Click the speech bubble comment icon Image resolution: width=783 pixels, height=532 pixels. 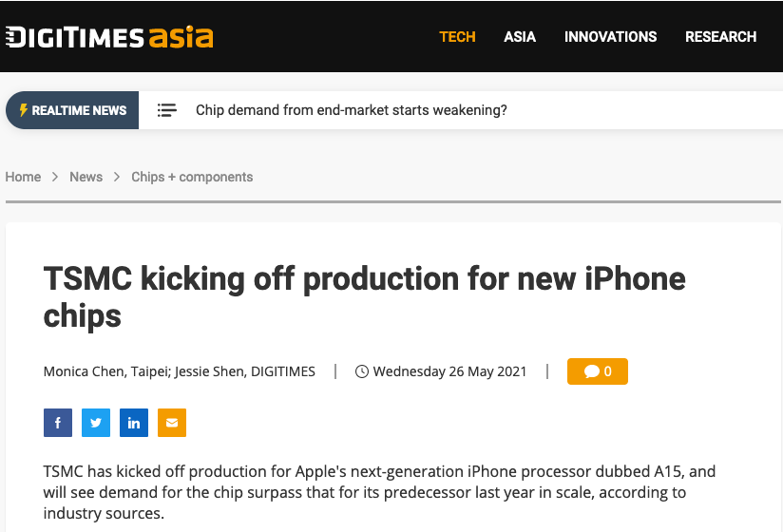pos(592,371)
